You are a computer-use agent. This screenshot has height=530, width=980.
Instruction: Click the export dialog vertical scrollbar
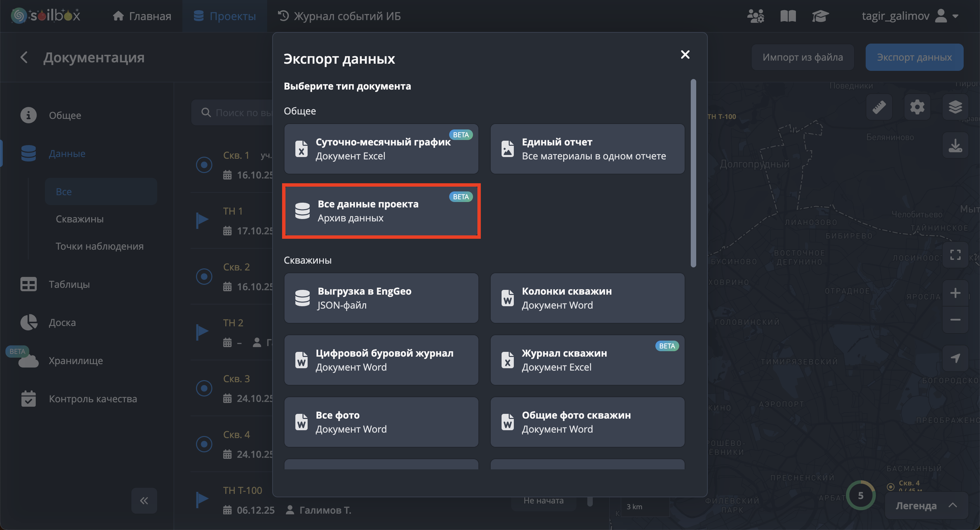pyautogui.click(x=693, y=173)
